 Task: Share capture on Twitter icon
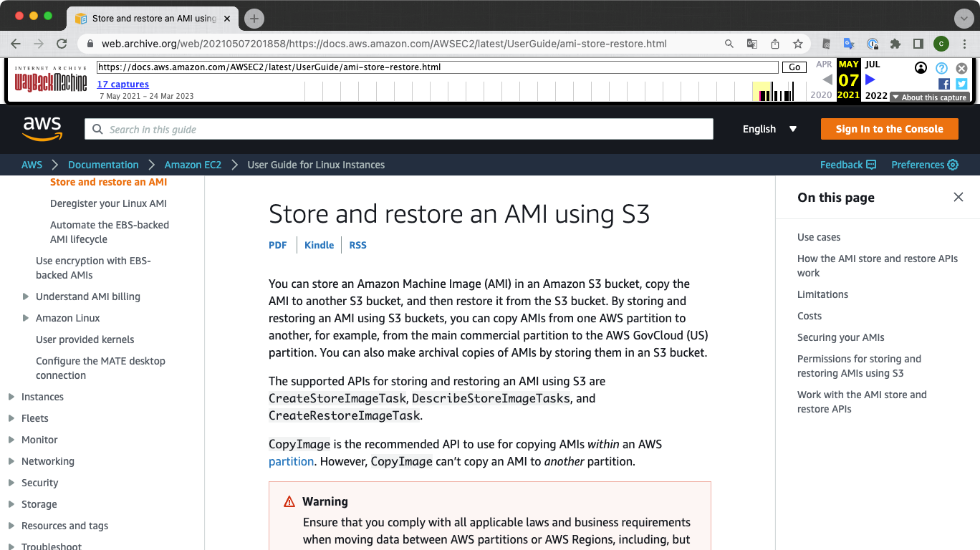[x=961, y=84]
